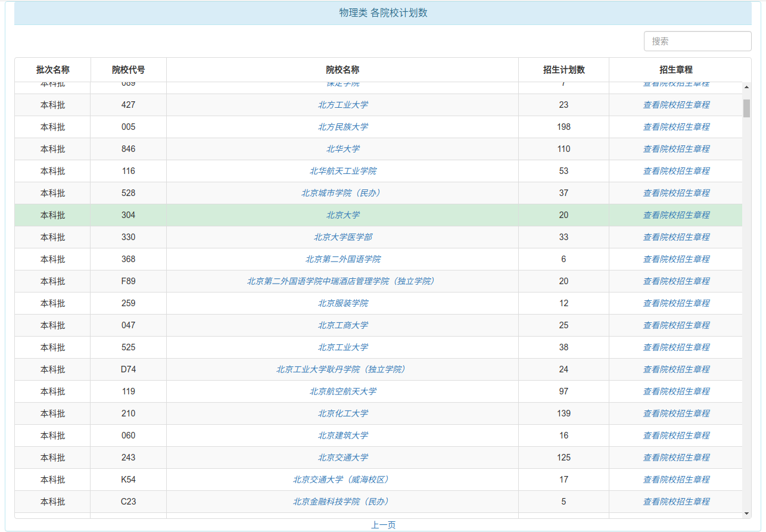View 查看院校招生章程 for 北京航空航天大学
The height and width of the screenshot is (532, 766).
click(x=676, y=391)
